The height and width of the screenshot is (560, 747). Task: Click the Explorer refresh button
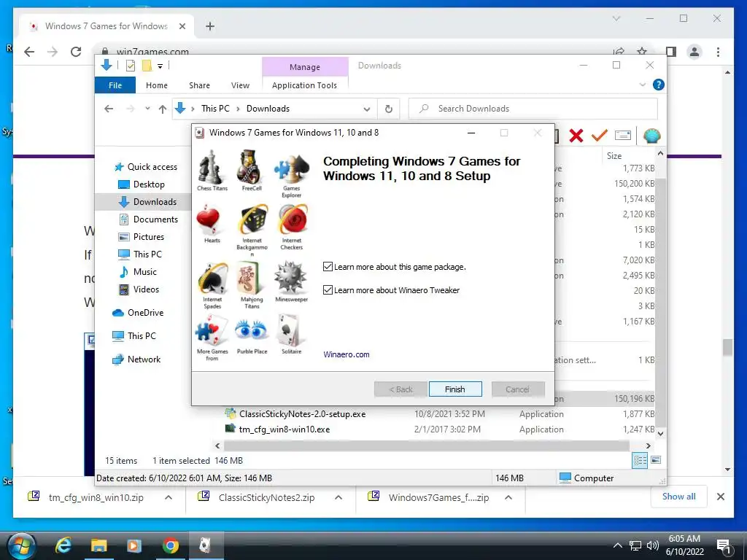389,109
